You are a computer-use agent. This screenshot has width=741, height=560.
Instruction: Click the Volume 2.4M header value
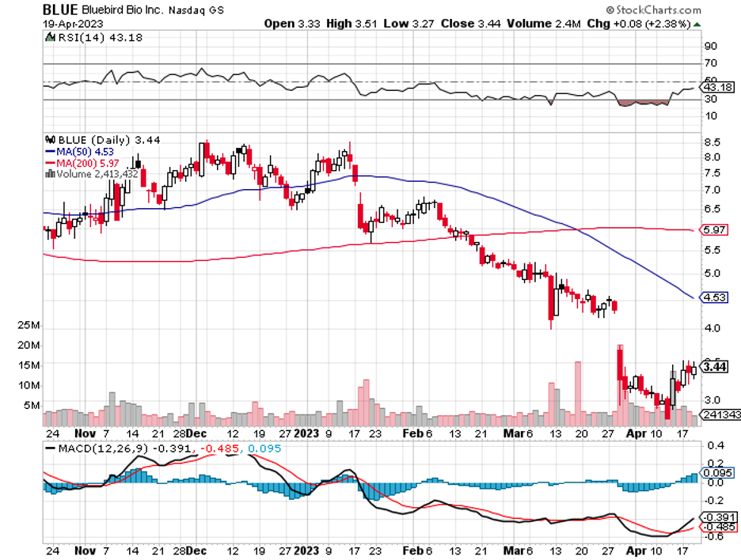point(543,24)
